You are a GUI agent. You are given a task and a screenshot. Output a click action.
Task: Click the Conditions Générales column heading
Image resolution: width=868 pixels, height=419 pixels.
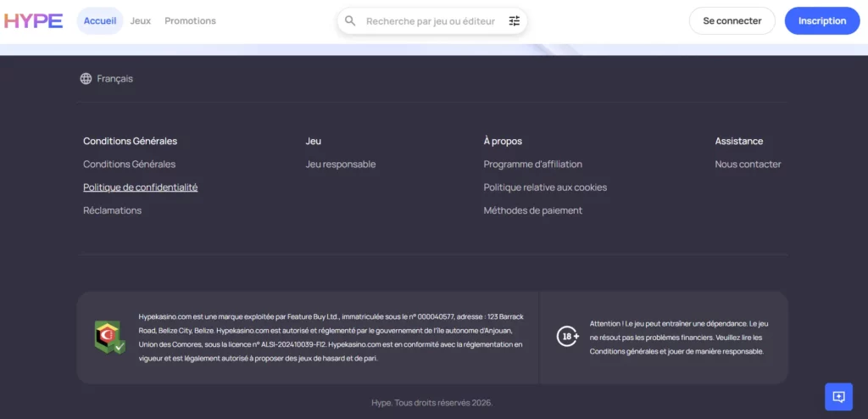pos(130,141)
